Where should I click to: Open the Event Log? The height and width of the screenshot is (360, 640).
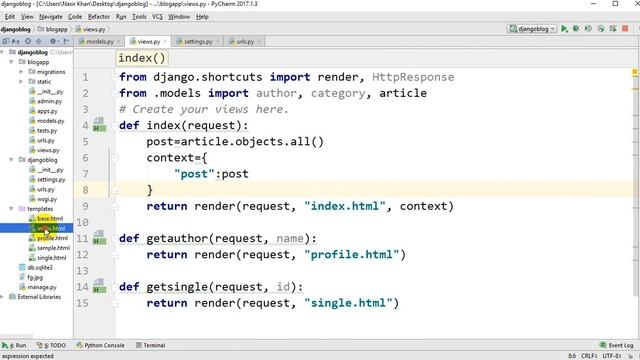pyautogui.click(x=617, y=345)
